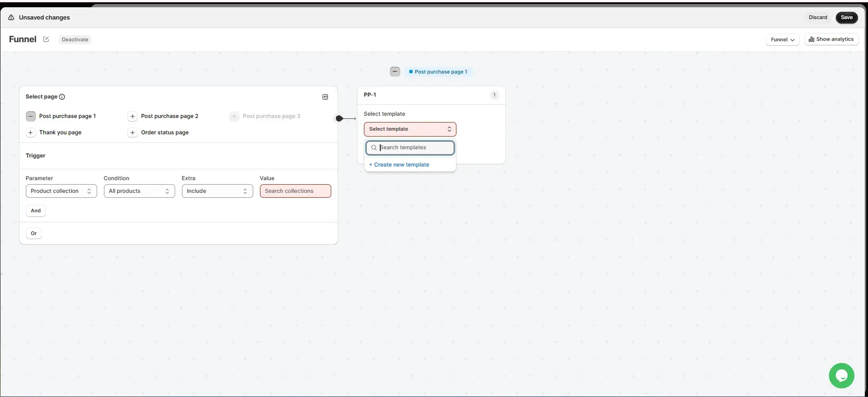The height and width of the screenshot is (397, 868).
Task: Open the Select template dropdown
Action: pos(410,129)
